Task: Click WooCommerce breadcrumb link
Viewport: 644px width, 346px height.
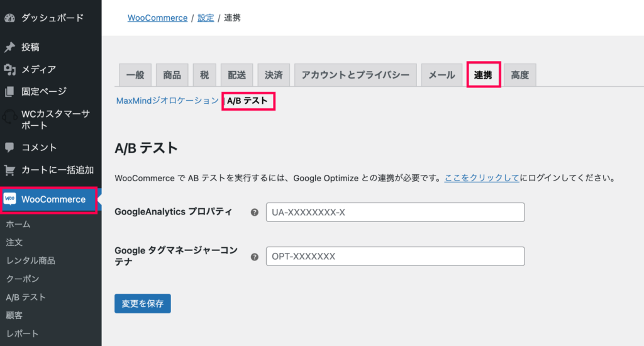Action: (x=157, y=18)
